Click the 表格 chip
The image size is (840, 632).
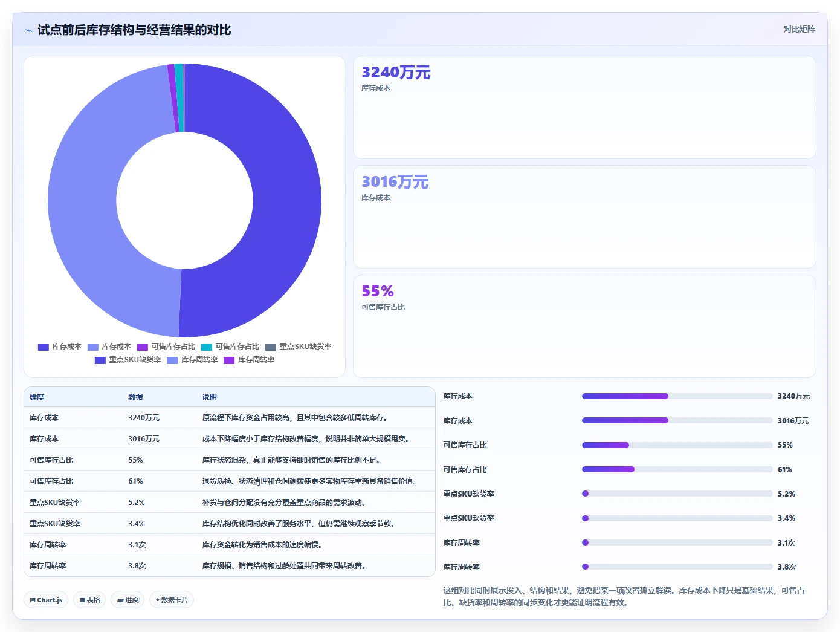[89, 600]
